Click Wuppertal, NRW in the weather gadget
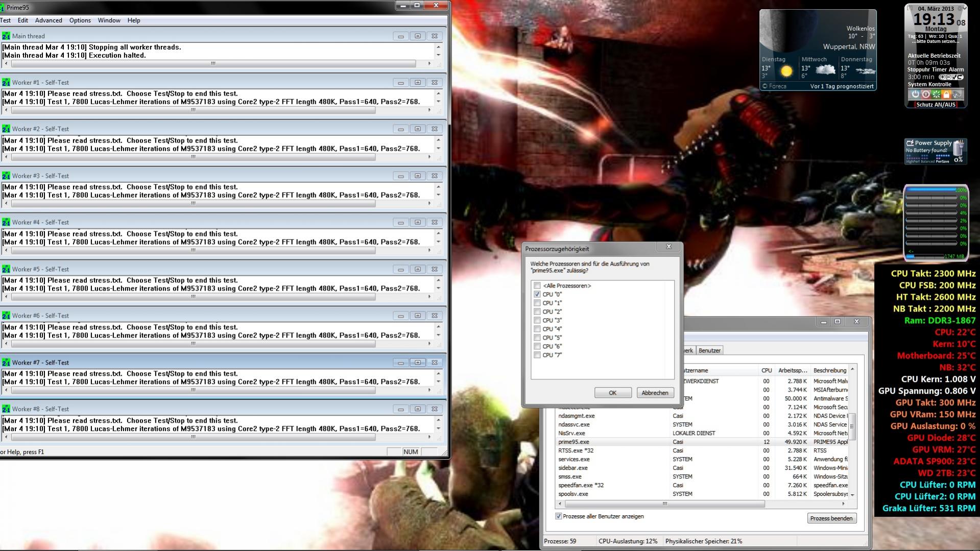This screenshot has width=980, height=551. [849, 46]
